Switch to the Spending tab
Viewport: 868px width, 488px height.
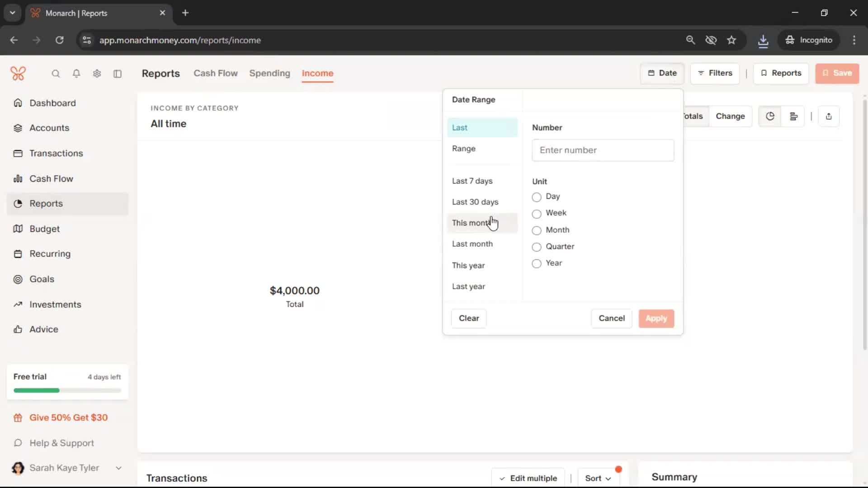(x=269, y=73)
